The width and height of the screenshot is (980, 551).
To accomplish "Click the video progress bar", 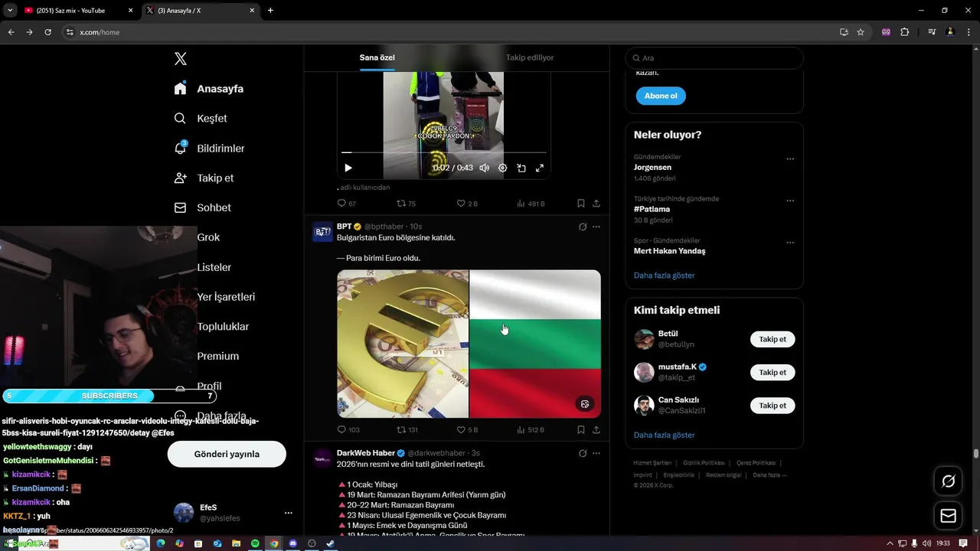I will pos(444,152).
